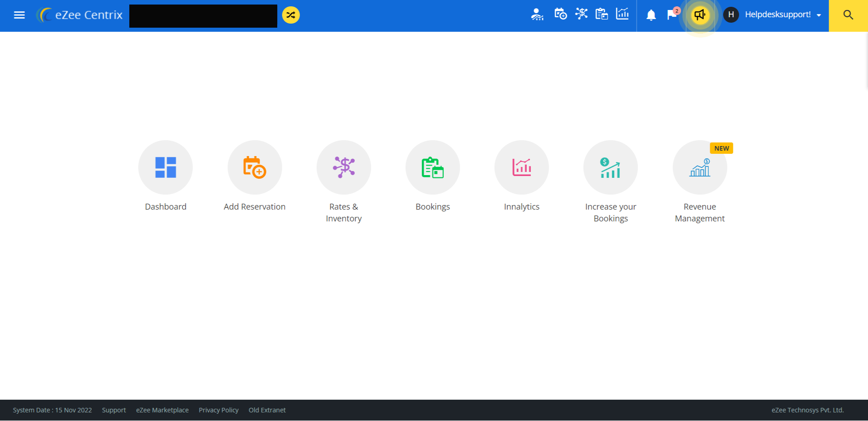Open bookings icon in the header toolbar
This screenshot has width=868, height=421.
pos(602,14)
